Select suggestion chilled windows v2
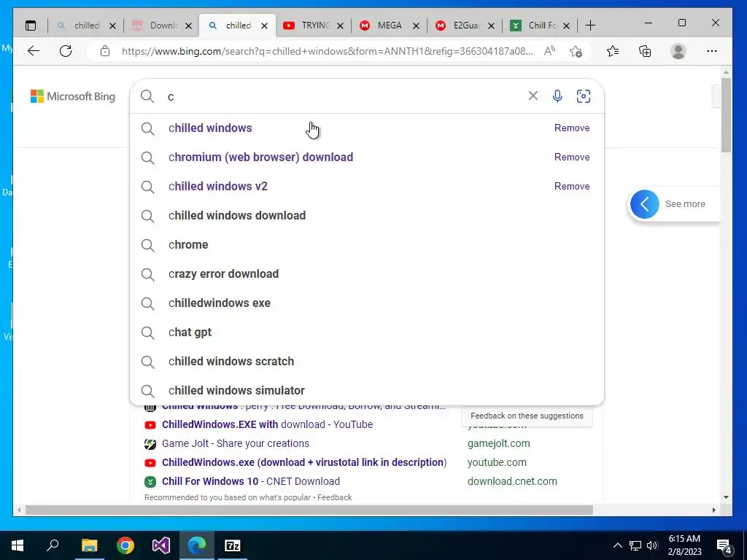 (x=367, y=186)
